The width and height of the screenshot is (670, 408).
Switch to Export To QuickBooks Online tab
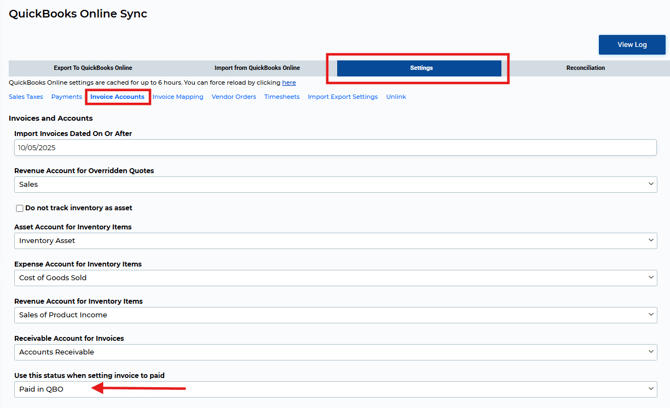click(93, 68)
